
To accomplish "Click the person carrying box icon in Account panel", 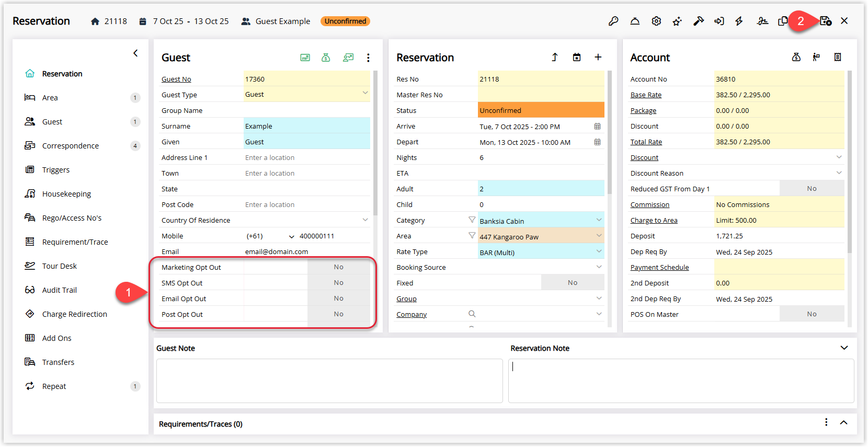I will tap(816, 57).
